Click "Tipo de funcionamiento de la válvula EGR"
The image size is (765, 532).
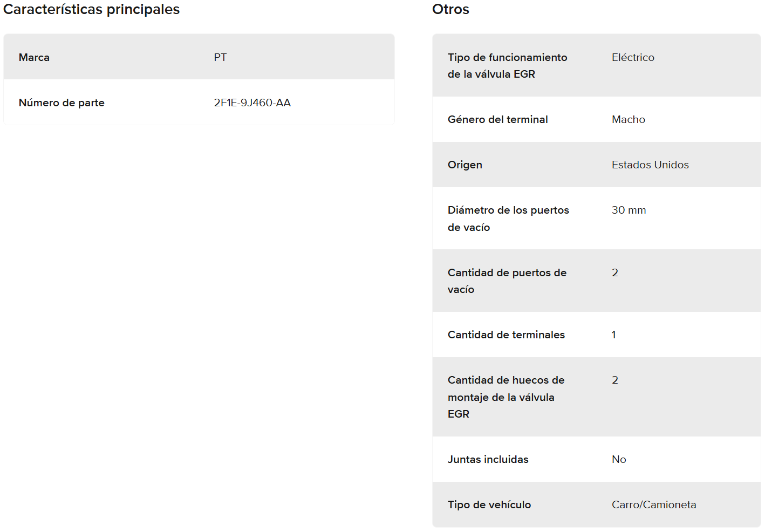coord(507,66)
